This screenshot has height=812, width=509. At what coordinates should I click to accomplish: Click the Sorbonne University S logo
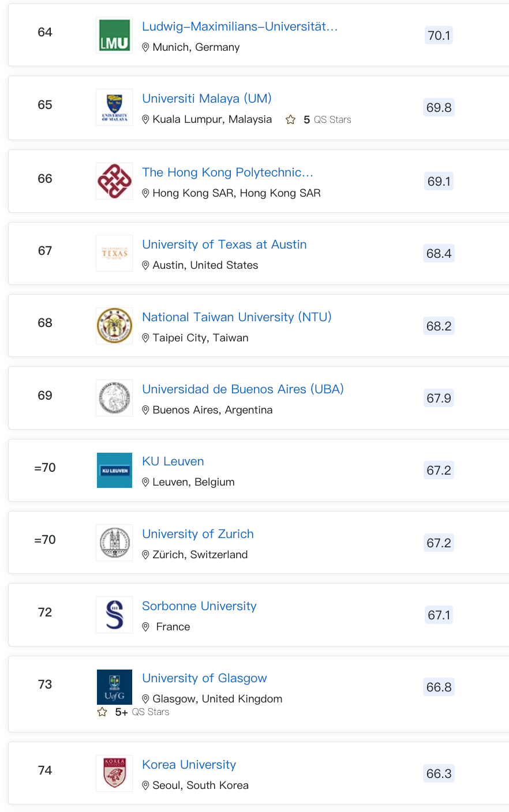(x=114, y=615)
